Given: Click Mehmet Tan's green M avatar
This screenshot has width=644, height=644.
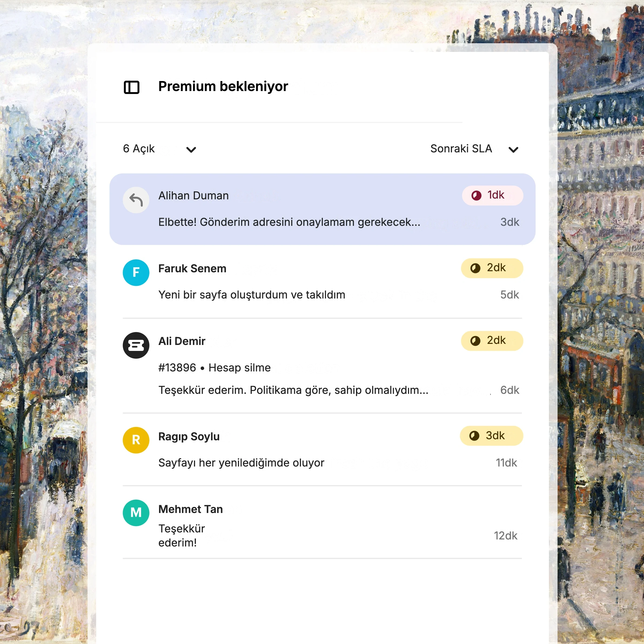Looking at the screenshot, I should coord(136,513).
